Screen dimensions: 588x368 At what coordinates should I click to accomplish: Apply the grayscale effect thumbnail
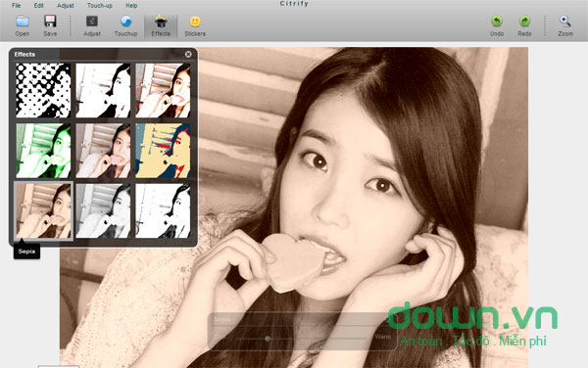pos(103,210)
